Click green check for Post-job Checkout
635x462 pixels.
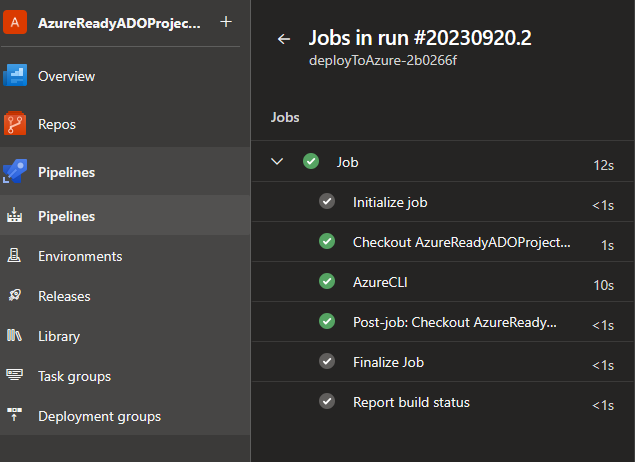tap(327, 321)
